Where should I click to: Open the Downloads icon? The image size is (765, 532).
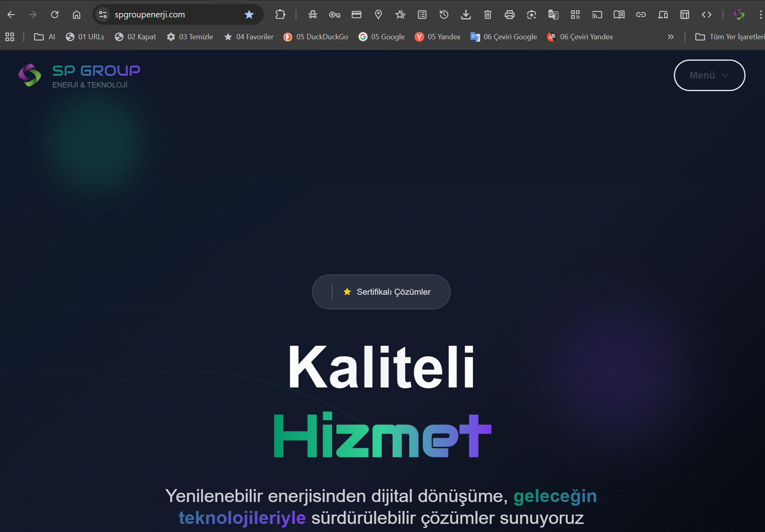tap(466, 14)
